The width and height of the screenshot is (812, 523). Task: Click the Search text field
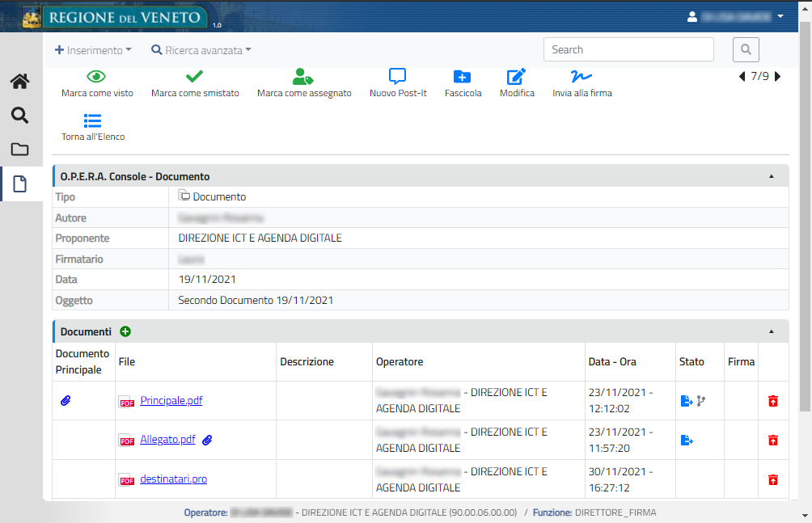tap(628, 49)
